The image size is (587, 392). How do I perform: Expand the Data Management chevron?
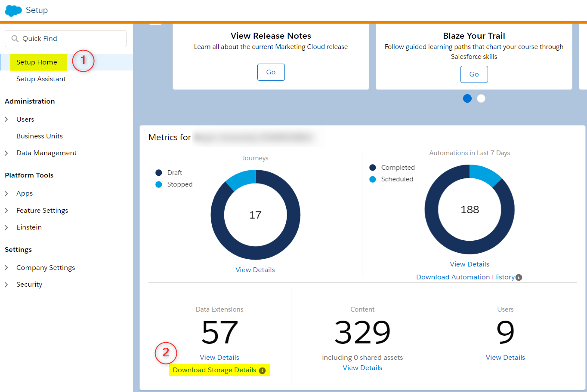[x=6, y=153]
